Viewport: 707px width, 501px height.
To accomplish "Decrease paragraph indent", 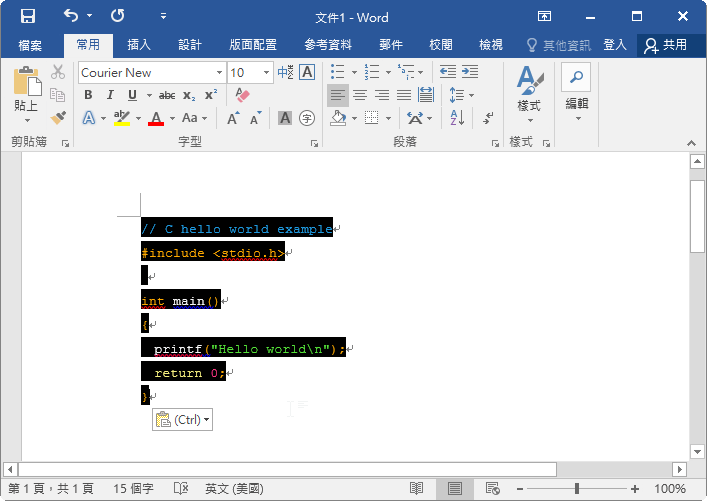I will click(448, 71).
